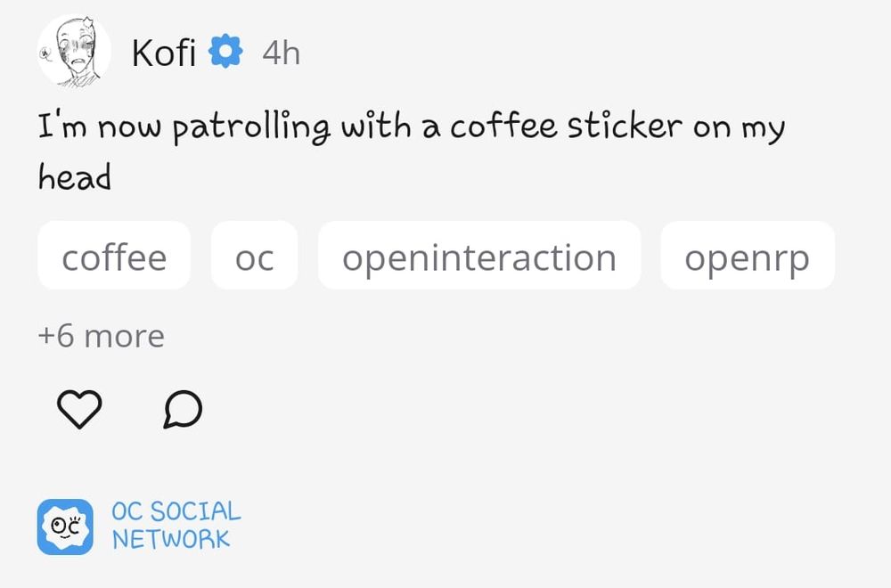The image size is (891, 588).
Task: Select the oc tag chip
Action: click(255, 256)
